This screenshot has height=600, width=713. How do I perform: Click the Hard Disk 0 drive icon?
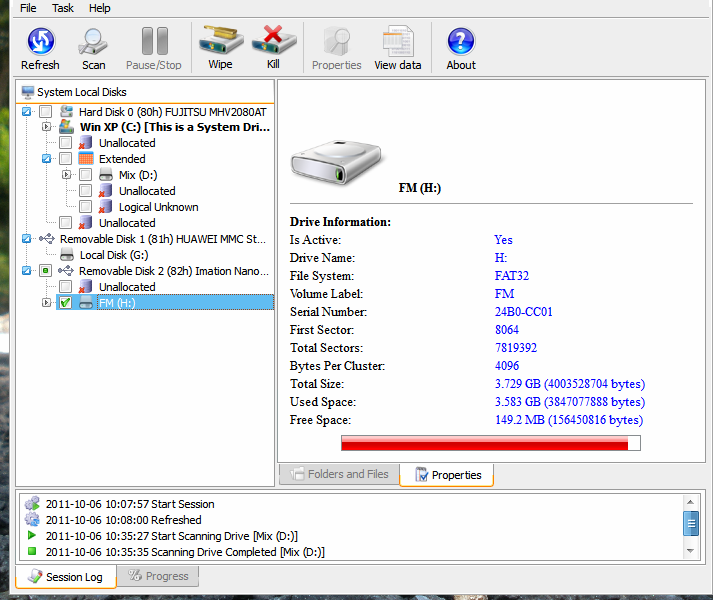[66, 111]
